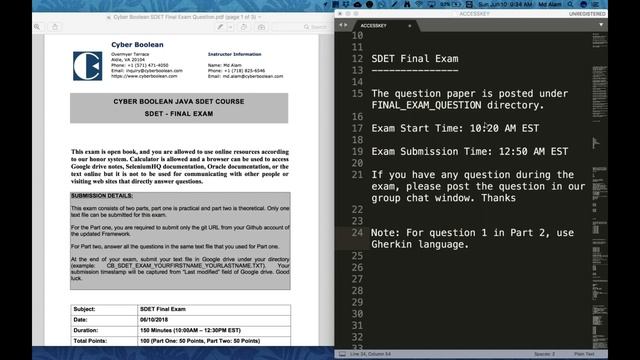This screenshot has width=640, height=360.
Task: Click the Wi-Fi icon in menu bar
Action: [x=419, y=4]
